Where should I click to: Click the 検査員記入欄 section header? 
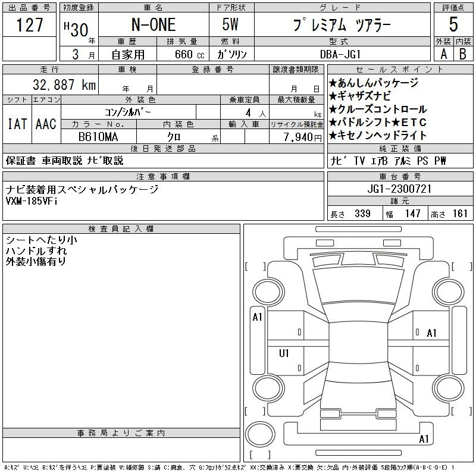(x=121, y=228)
